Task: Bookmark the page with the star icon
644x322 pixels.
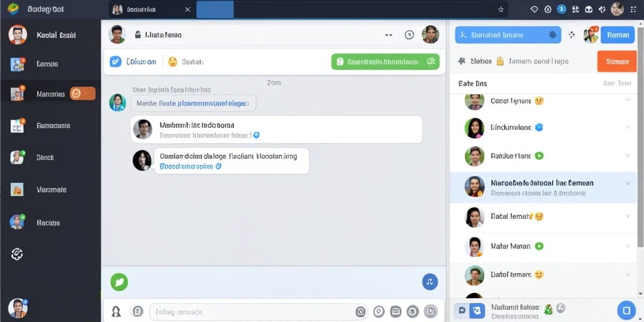Action: coord(501,9)
